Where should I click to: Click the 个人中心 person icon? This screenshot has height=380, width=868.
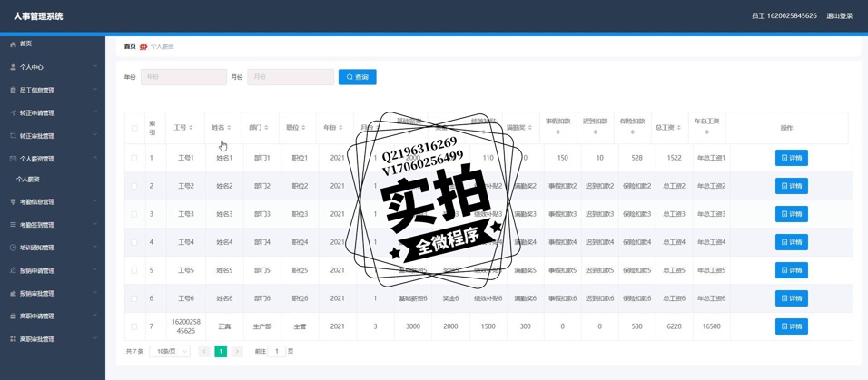coord(13,67)
